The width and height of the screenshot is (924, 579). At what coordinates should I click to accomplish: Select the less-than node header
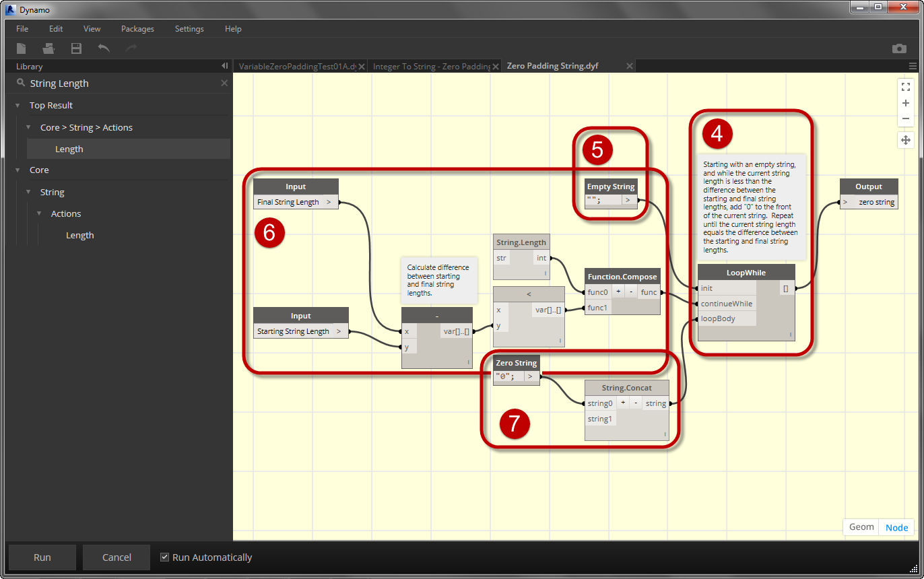coord(529,294)
